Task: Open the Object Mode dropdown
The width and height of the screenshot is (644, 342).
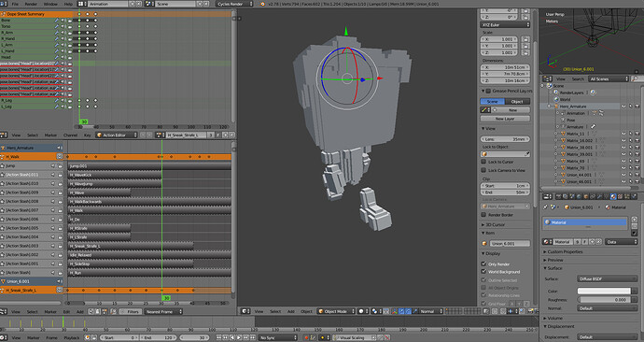Action: pyautogui.click(x=336, y=311)
